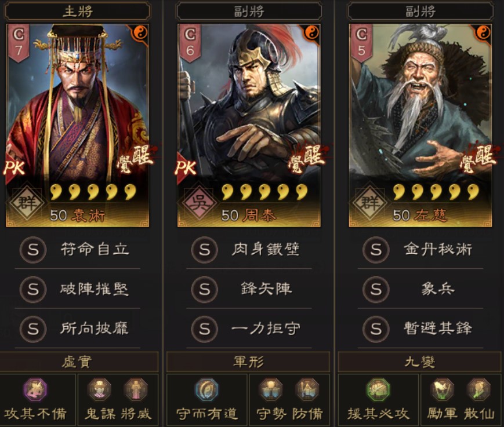
Task: Select the 守勢 trait icon
Action: coord(271,389)
